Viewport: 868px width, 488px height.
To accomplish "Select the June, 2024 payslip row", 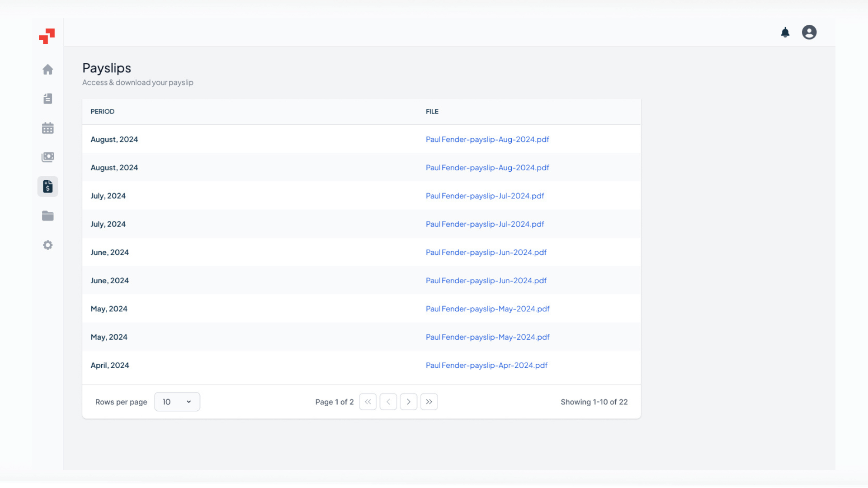I will coord(110,252).
